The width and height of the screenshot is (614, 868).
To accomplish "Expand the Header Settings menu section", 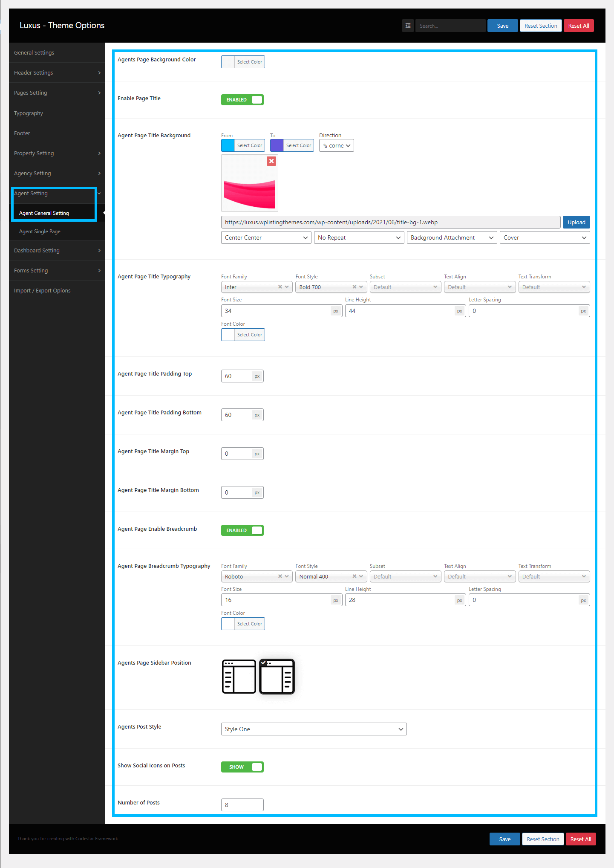I will pos(57,73).
